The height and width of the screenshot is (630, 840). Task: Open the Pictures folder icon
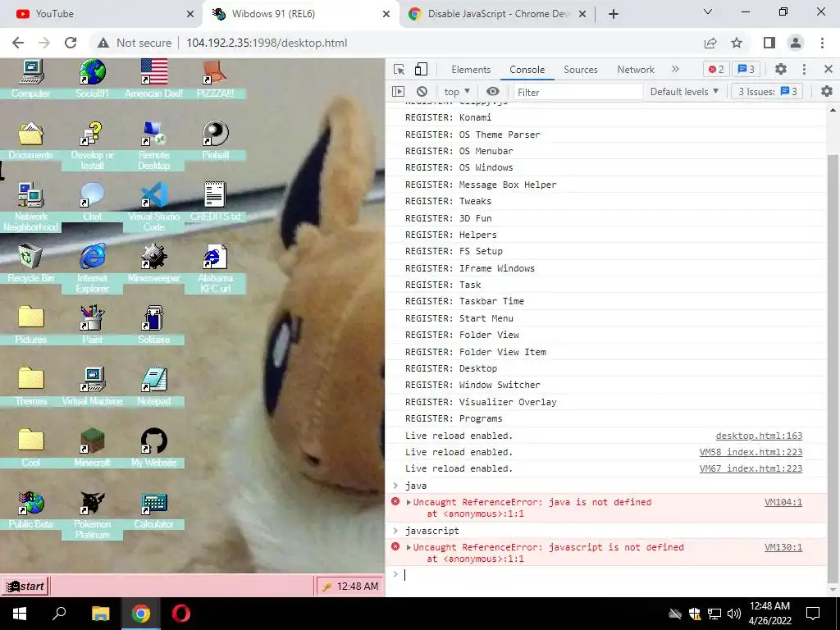tap(30, 318)
